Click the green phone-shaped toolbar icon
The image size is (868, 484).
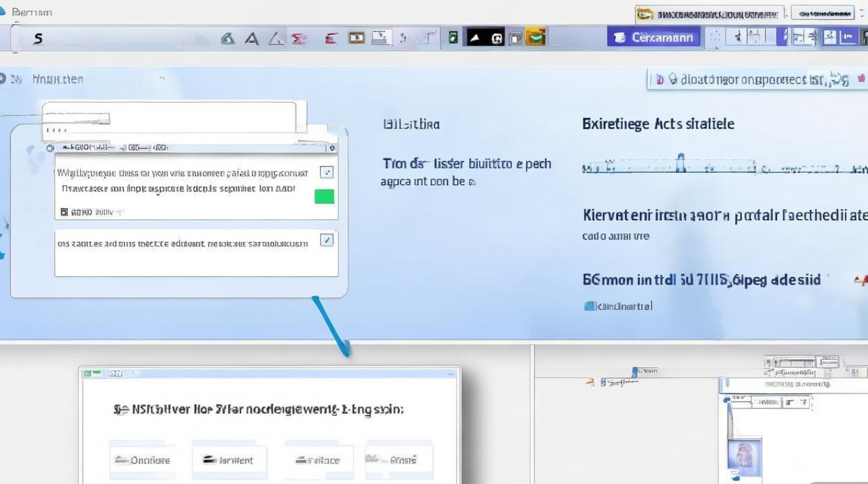pyautogui.click(x=453, y=38)
